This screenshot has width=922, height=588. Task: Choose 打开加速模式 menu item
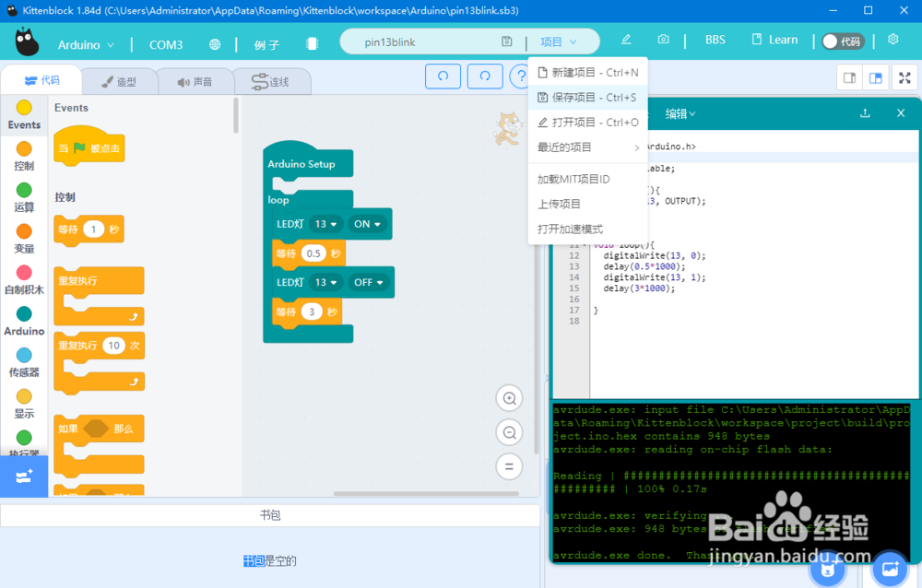tap(588, 229)
